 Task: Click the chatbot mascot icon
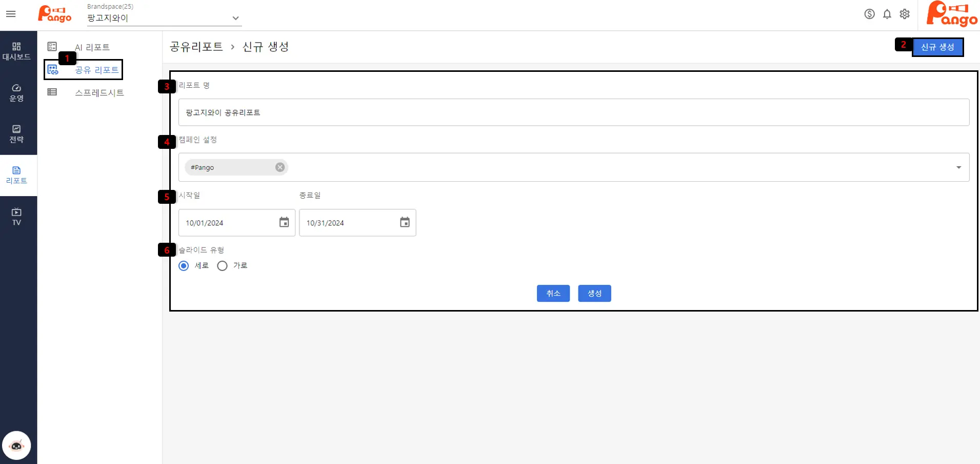pyautogui.click(x=16, y=446)
